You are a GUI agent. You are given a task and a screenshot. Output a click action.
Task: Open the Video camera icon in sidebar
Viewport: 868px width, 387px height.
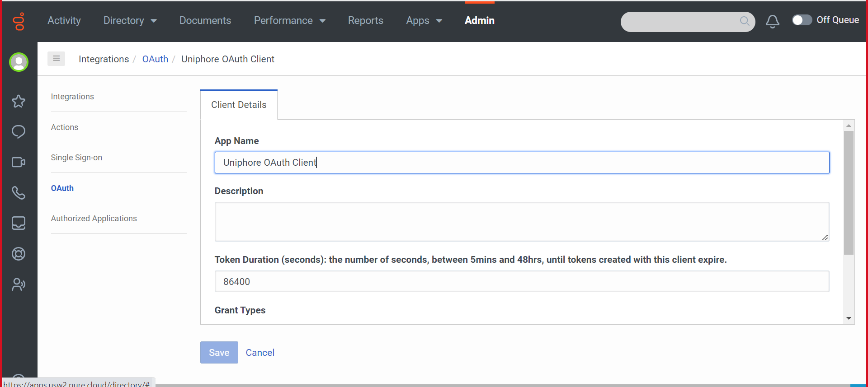click(x=19, y=162)
